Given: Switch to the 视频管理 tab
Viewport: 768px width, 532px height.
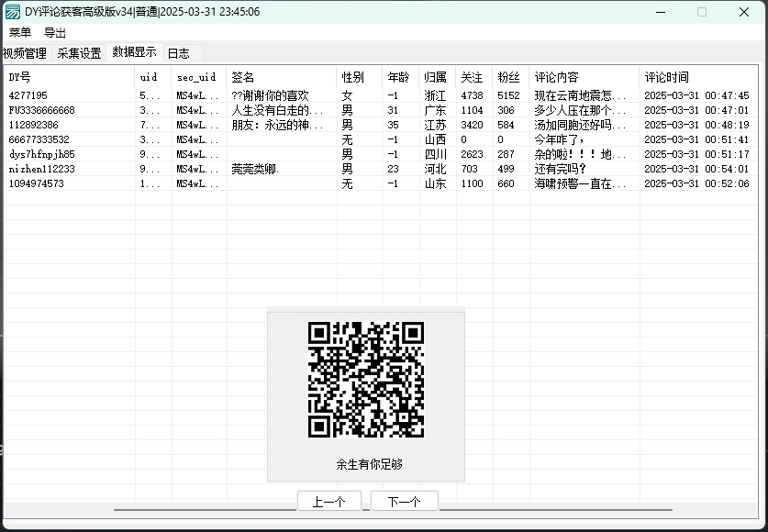Looking at the screenshot, I should point(25,53).
